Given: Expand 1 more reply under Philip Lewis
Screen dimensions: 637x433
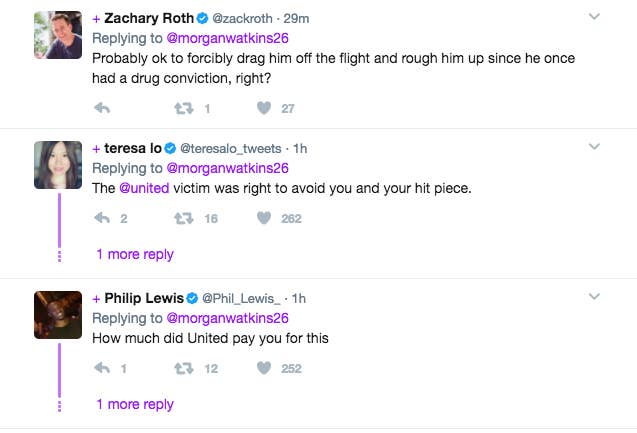Looking at the screenshot, I should pyautogui.click(x=135, y=404).
